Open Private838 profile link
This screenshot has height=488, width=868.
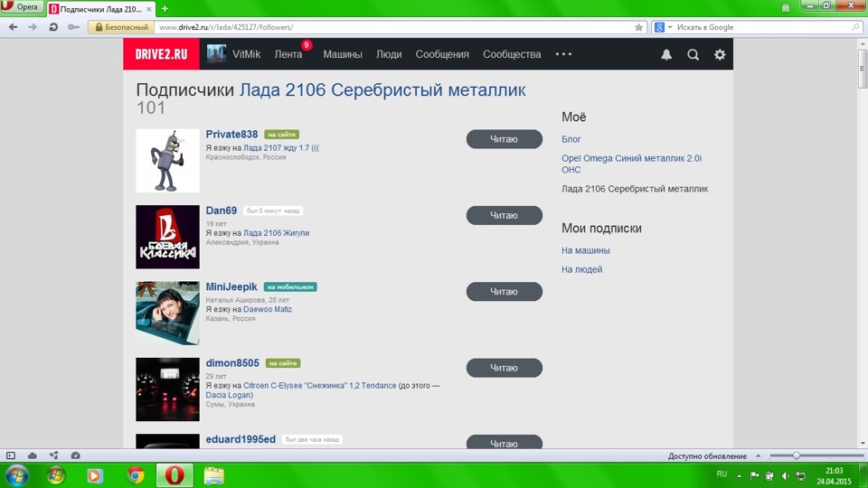click(x=231, y=135)
